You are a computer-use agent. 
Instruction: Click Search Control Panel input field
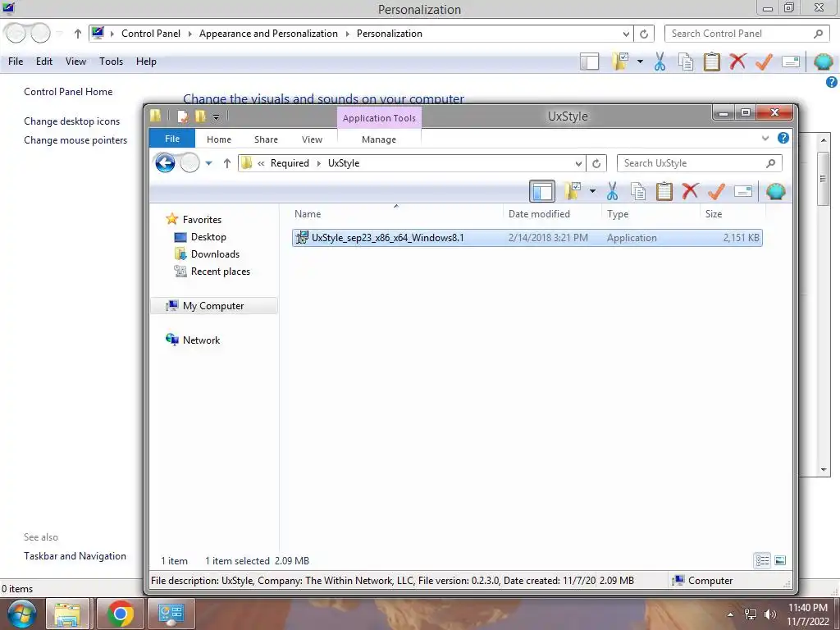tap(747, 34)
